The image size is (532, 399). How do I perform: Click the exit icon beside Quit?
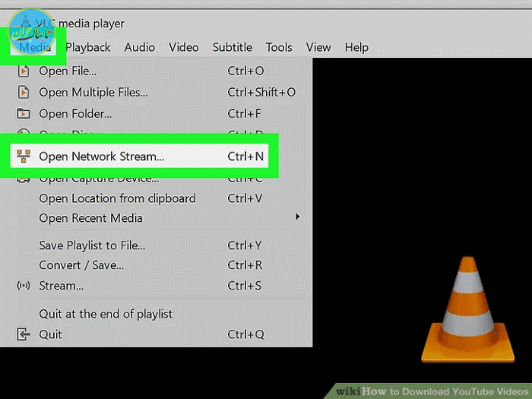pyautogui.click(x=24, y=334)
